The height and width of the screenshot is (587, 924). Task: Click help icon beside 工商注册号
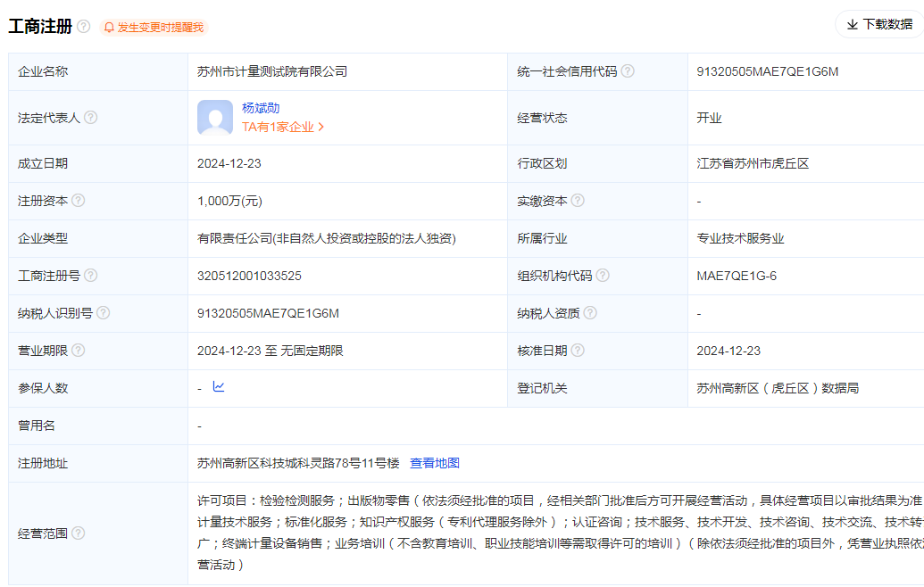click(90, 276)
